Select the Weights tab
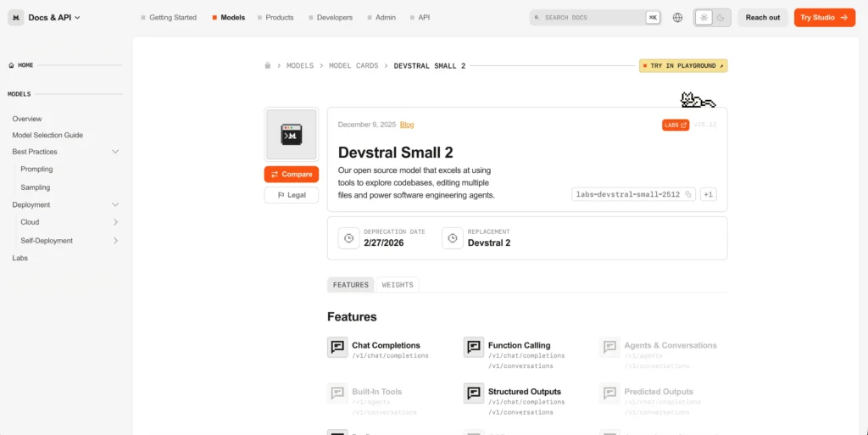 pos(398,285)
